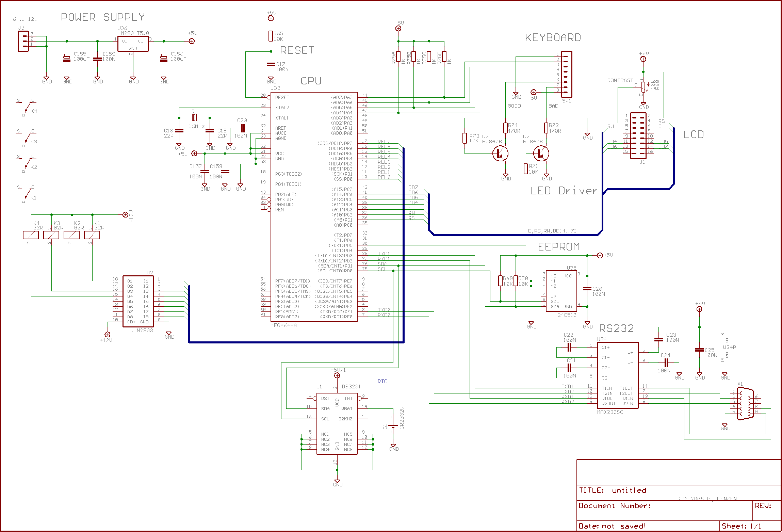Select the K4 G2R relay coil symbol
The height and width of the screenshot is (532, 782).
[x=31, y=235]
